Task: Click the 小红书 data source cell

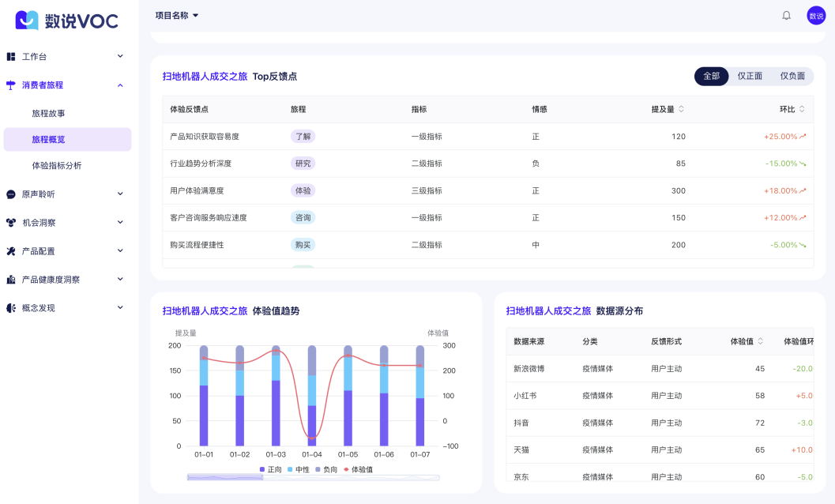Action: 525,396
